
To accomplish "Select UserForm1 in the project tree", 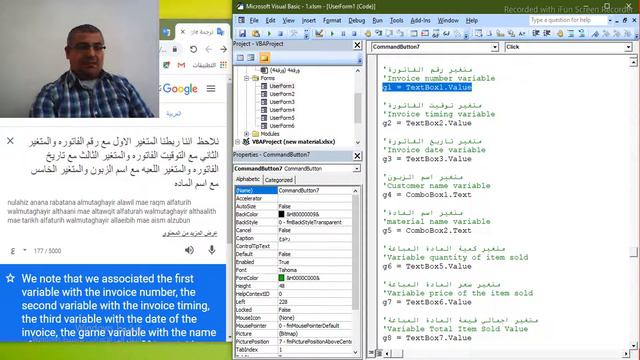I will [282, 86].
